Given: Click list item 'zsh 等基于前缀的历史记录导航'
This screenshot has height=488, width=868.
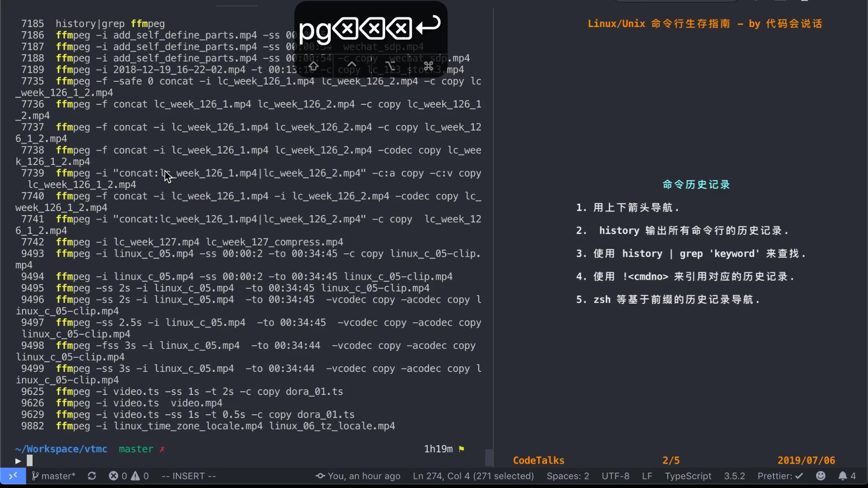Looking at the screenshot, I should click(x=668, y=300).
